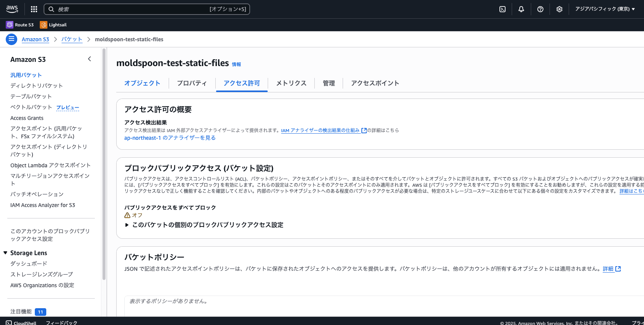This screenshot has height=325, width=644.
Task: Switch to the オブジェクト tab
Action: tap(142, 83)
